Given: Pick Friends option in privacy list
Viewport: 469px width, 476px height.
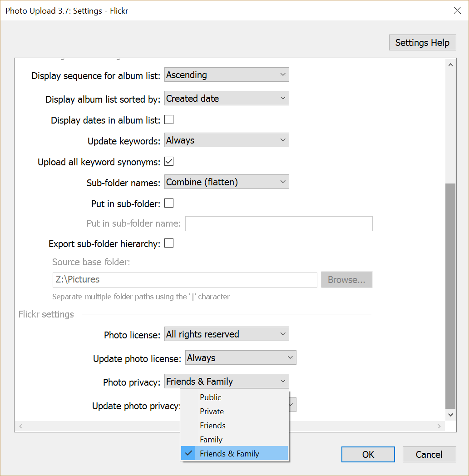Looking at the screenshot, I should click(x=212, y=426).
